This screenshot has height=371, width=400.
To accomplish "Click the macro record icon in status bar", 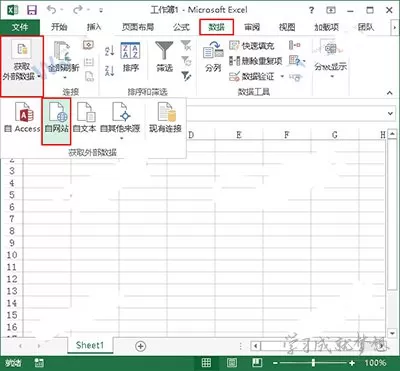I will [x=39, y=363].
